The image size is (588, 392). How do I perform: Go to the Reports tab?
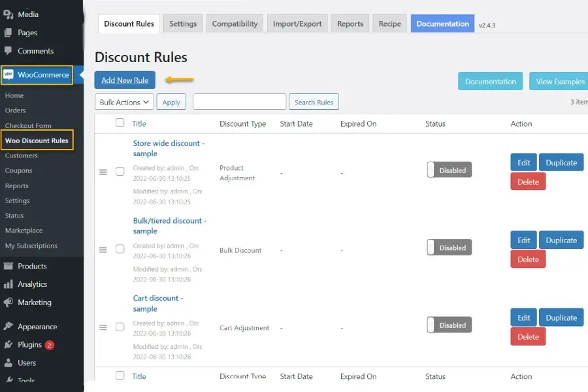(350, 24)
